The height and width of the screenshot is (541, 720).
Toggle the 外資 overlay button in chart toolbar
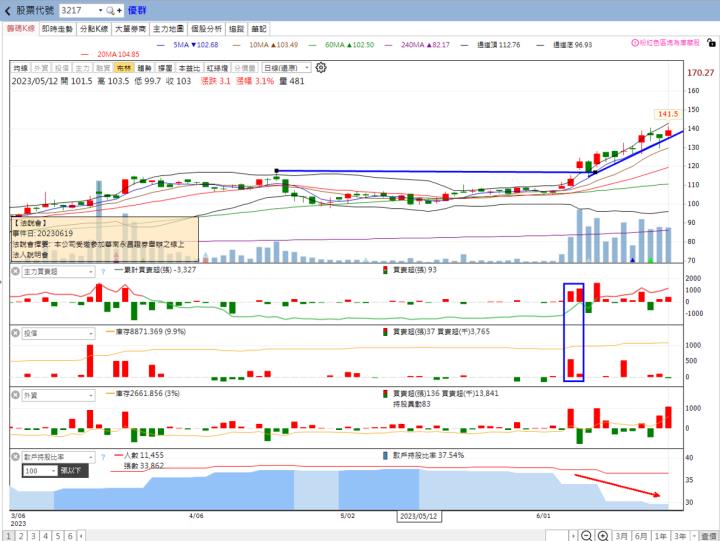[x=41, y=68]
